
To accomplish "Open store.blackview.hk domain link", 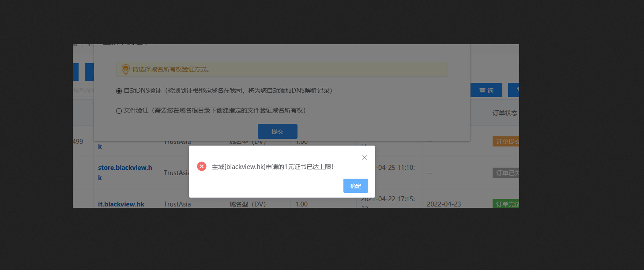I will [125, 172].
